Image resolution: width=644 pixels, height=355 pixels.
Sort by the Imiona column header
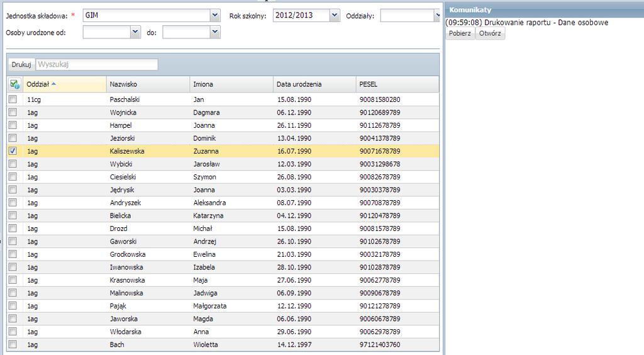(x=231, y=84)
